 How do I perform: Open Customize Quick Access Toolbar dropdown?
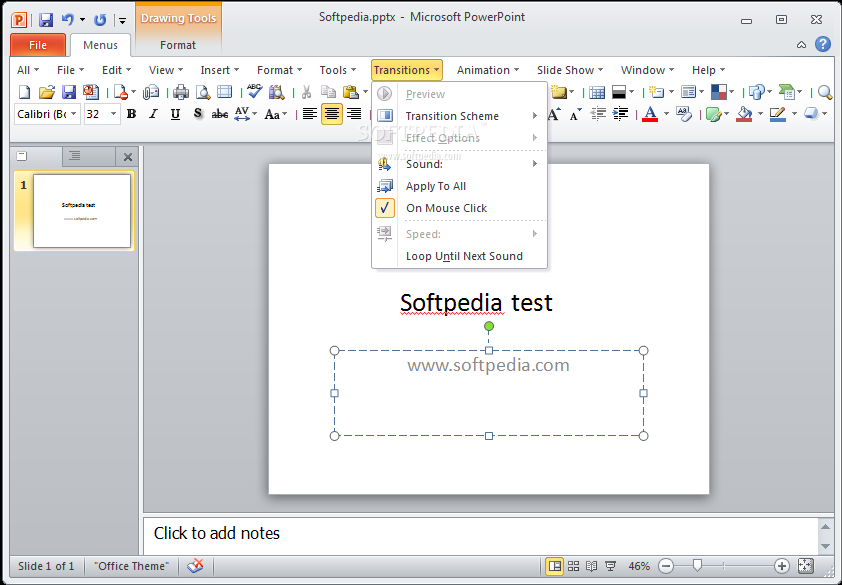click(x=122, y=20)
